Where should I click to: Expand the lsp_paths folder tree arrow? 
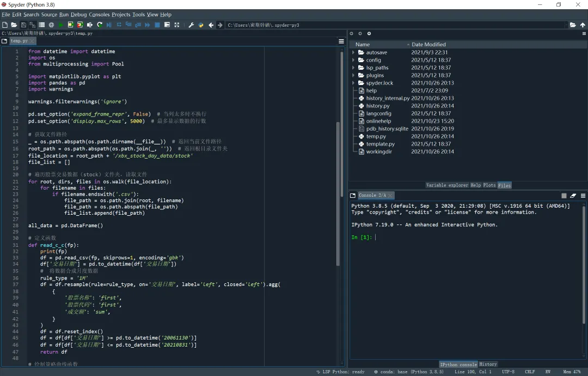pyautogui.click(x=354, y=68)
